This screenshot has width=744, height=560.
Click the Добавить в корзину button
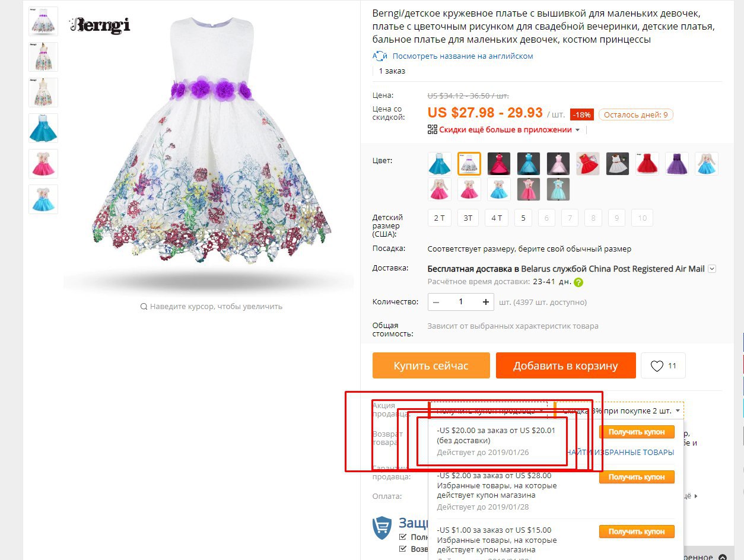566,365
